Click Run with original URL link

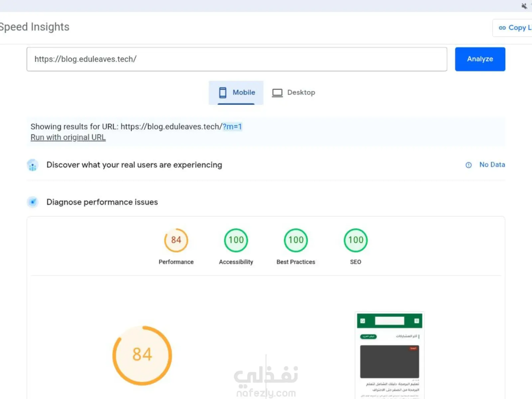pyautogui.click(x=68, y=137)
